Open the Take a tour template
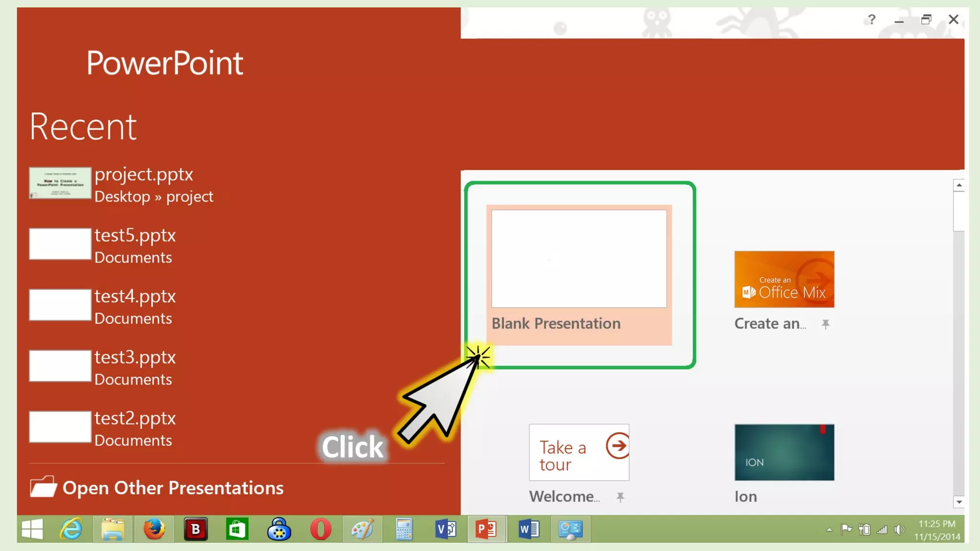Image resolution: width=980 pixels, height=551 pixels. [x=579, y=452]
